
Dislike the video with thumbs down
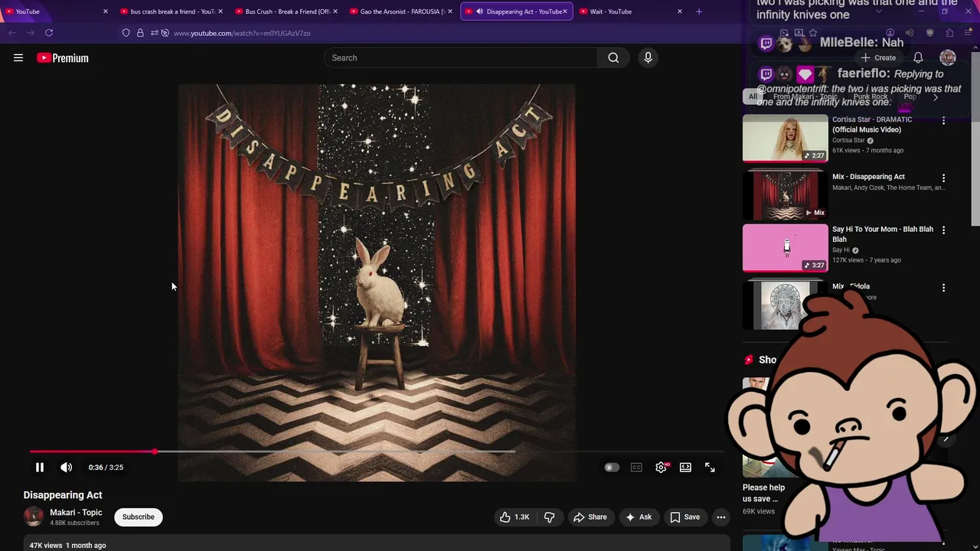pyautogui.click(x=549, y=517)
